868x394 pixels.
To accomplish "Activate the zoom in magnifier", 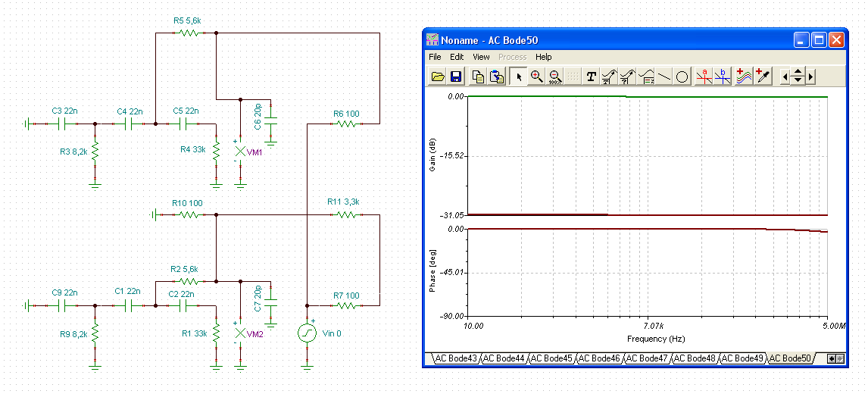I will pos(536,77).
